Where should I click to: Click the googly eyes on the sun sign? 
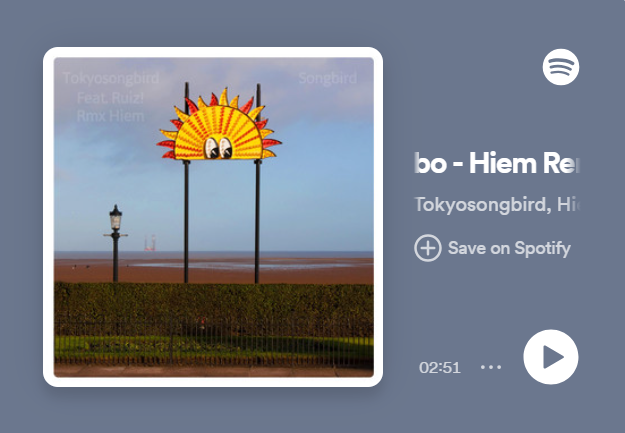[218, 148]
